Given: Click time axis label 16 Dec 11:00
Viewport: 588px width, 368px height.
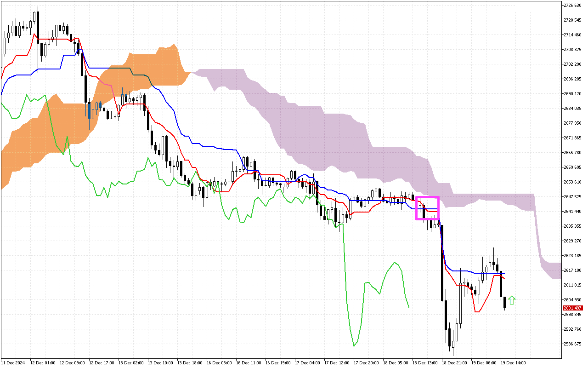Looking at the screenshot, I should 249,363.
